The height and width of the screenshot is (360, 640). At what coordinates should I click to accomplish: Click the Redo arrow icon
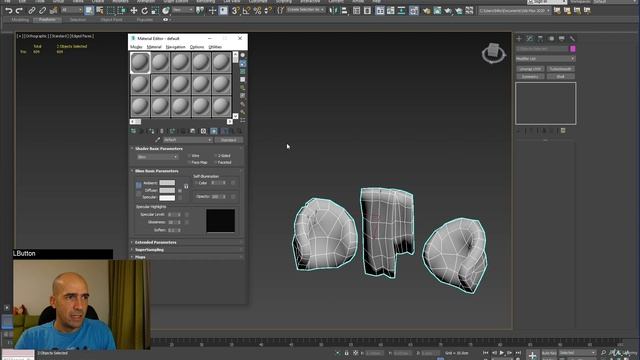19,11
